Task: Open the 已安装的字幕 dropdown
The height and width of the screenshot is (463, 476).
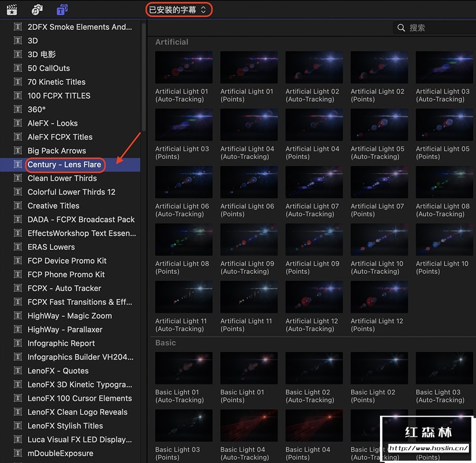Action: 178,10
